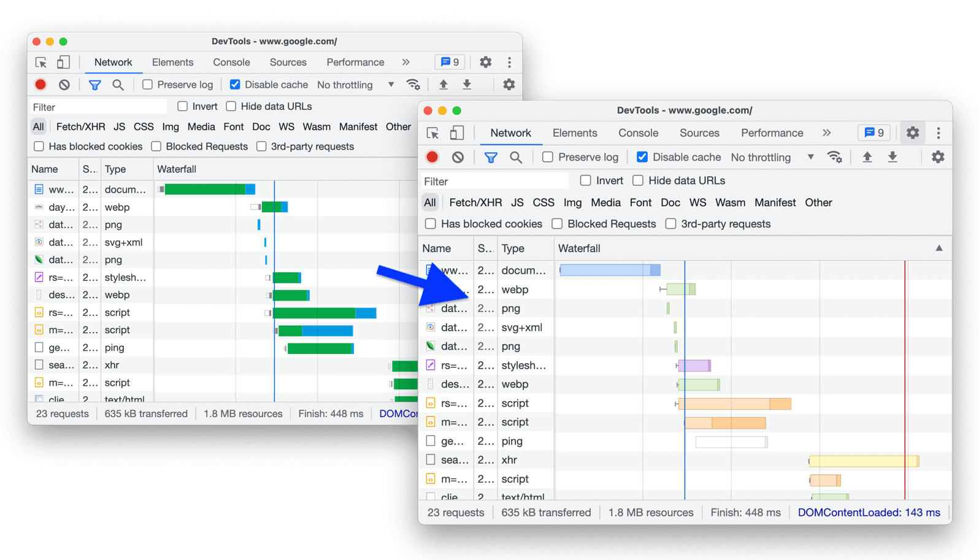979x560 pixels.
Task: Uncheck Disable cache in the front window
Action: (x=642, y=157)
